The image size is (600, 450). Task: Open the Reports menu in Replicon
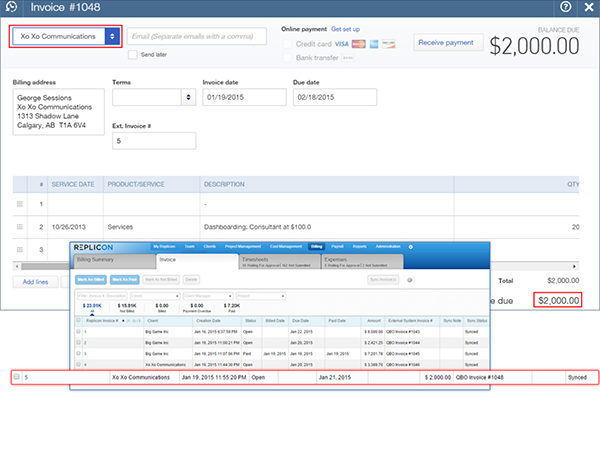coord(359,246)
